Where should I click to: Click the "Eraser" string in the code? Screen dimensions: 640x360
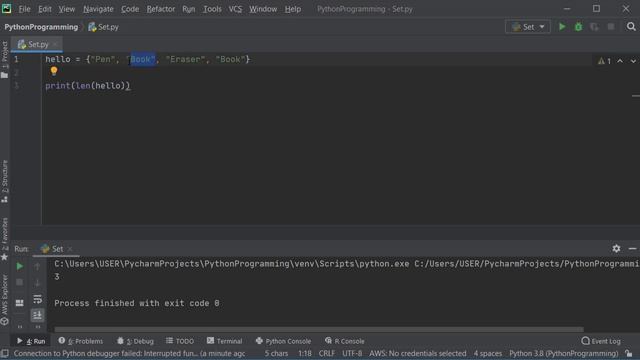click(185, 60)
